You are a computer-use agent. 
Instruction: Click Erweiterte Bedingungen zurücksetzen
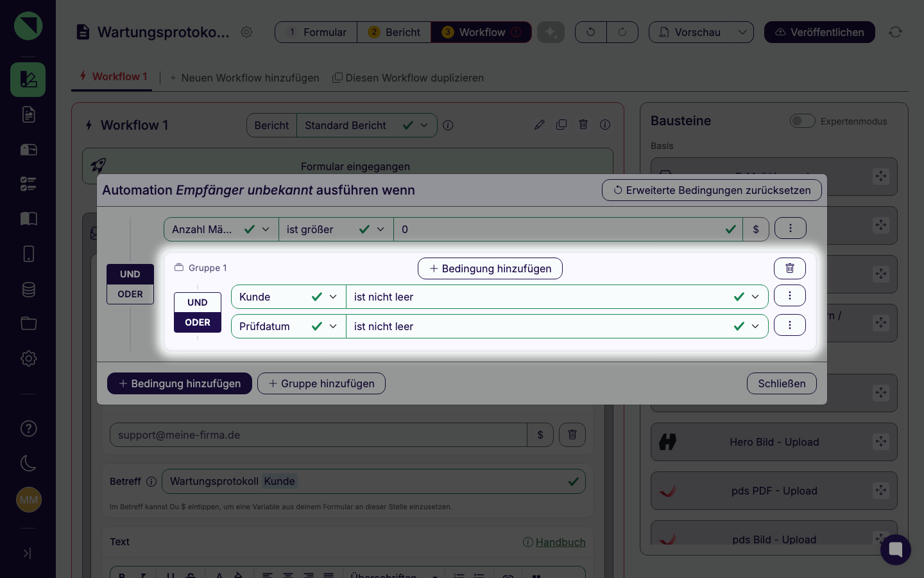(712, 190)
